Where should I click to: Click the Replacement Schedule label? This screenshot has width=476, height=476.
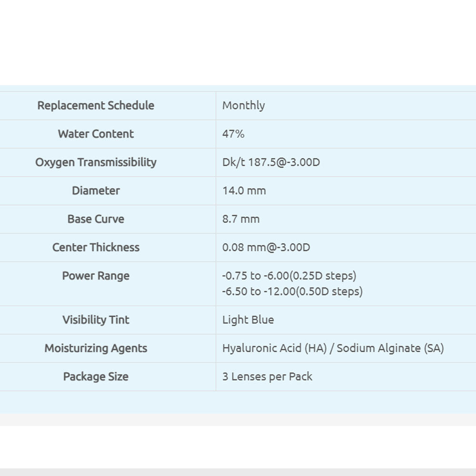click(96, 105)
